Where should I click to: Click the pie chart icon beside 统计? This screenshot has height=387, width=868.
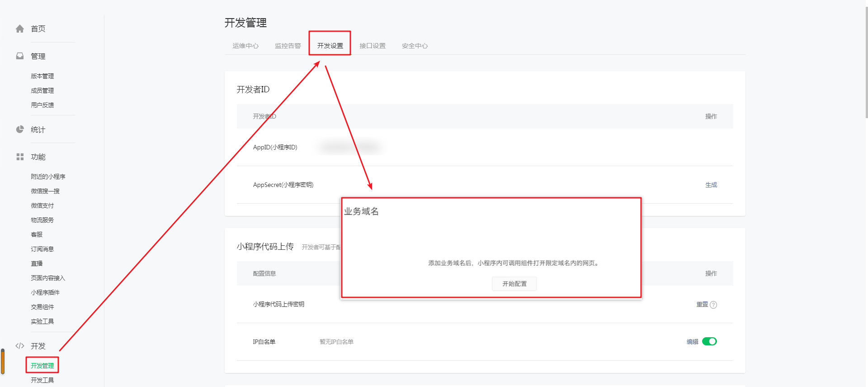(x=20, y=129)
